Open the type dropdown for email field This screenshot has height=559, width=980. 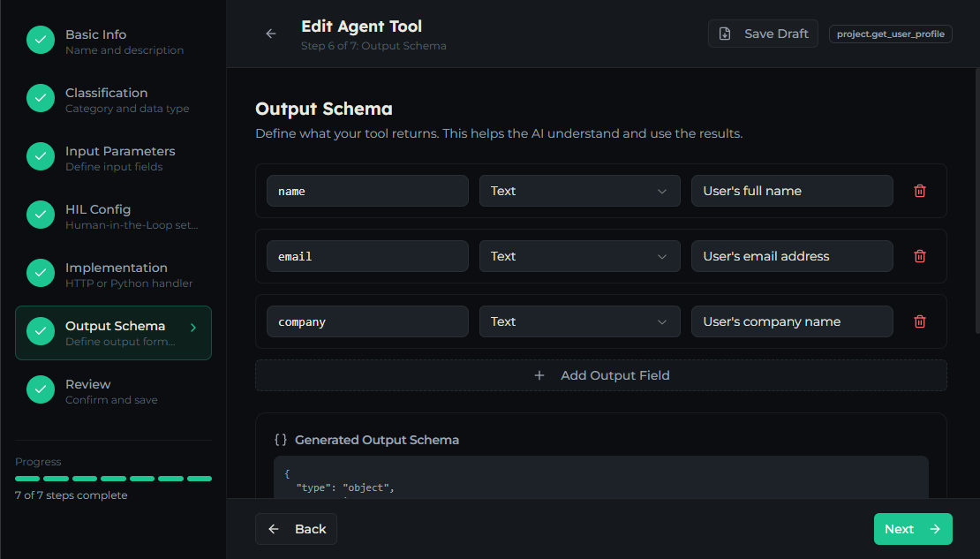pos(579,256)
